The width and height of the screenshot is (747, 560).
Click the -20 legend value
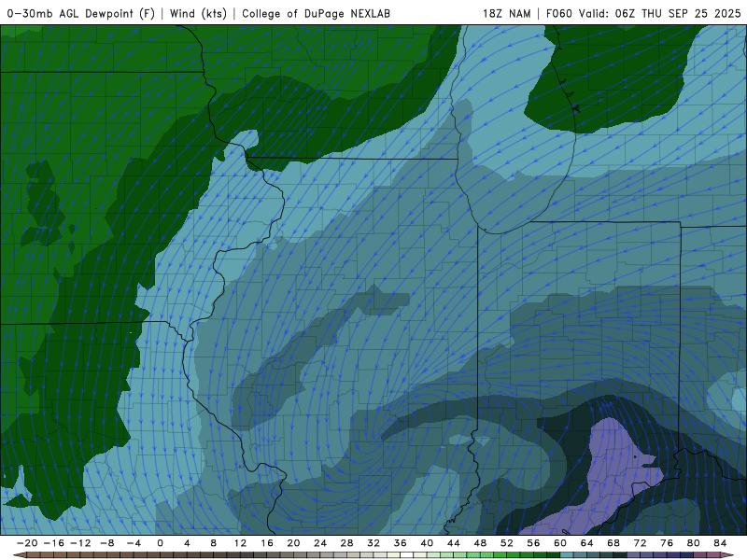(x=27, y=543)
